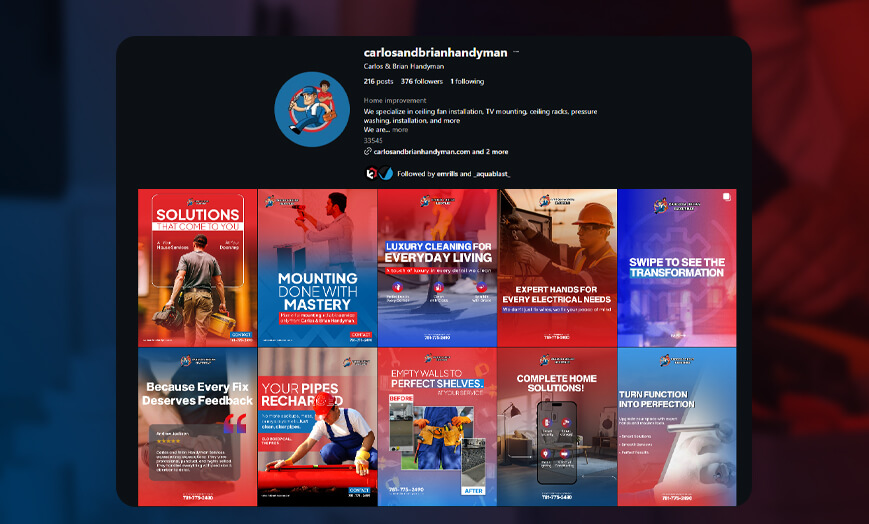The image size is (869, 524).
Task: Open 'Expert Hands for Every Electrical Needs' post
Action: 557,268
